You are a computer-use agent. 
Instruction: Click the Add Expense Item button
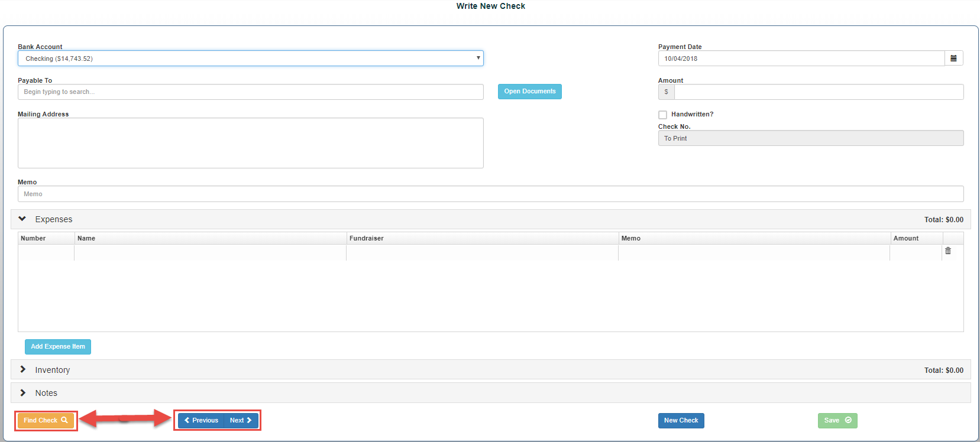(x=58, y=347)
